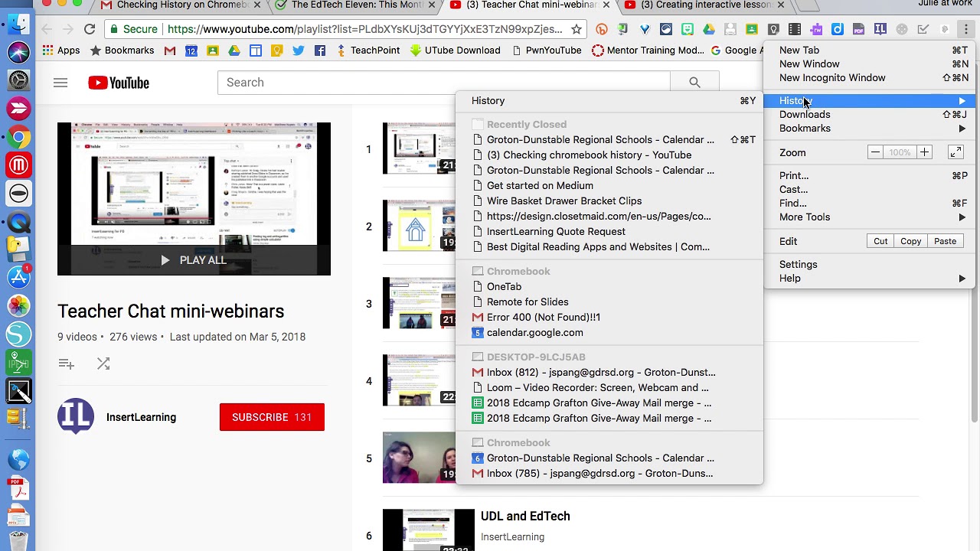Go to YouTube home via logo

tap(119, 83)
